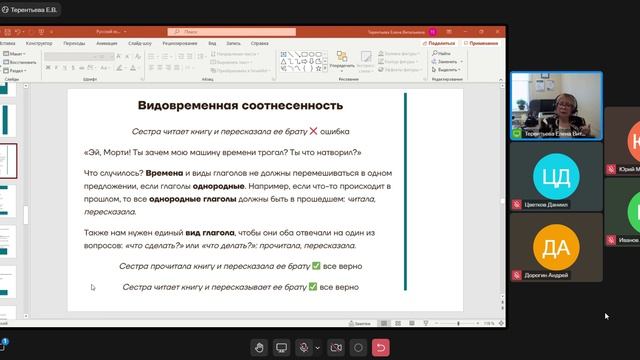
Task: Select the currently highlighted slide thumbnail
Action: point(8,161)
